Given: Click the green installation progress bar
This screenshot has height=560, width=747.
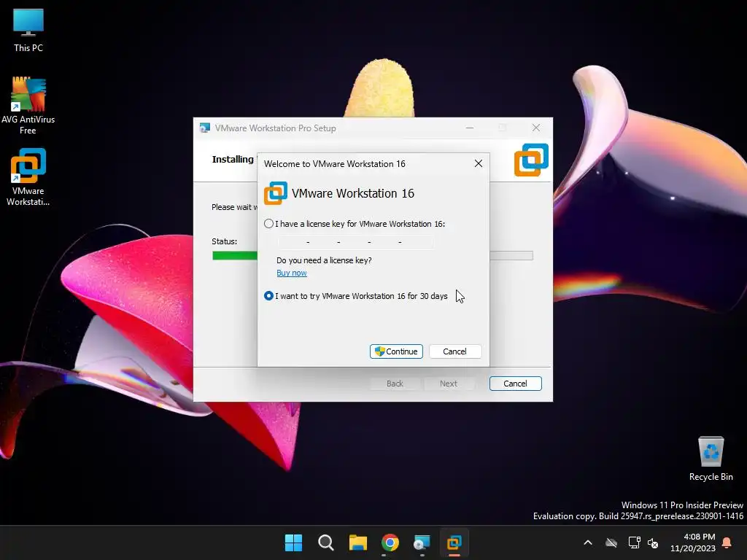Looking at the screenshot, I should pos(235,256).
